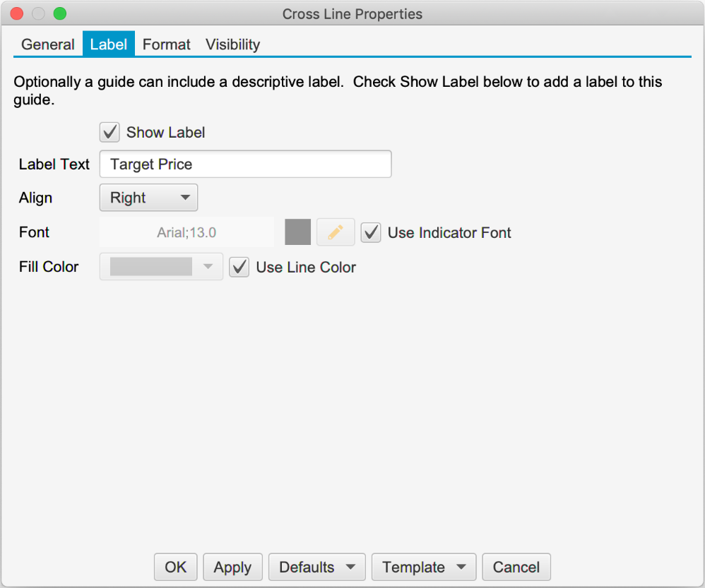This screenshot has width=705, height=588.
Task: Open the Format tab
Action: coord(167,44)
